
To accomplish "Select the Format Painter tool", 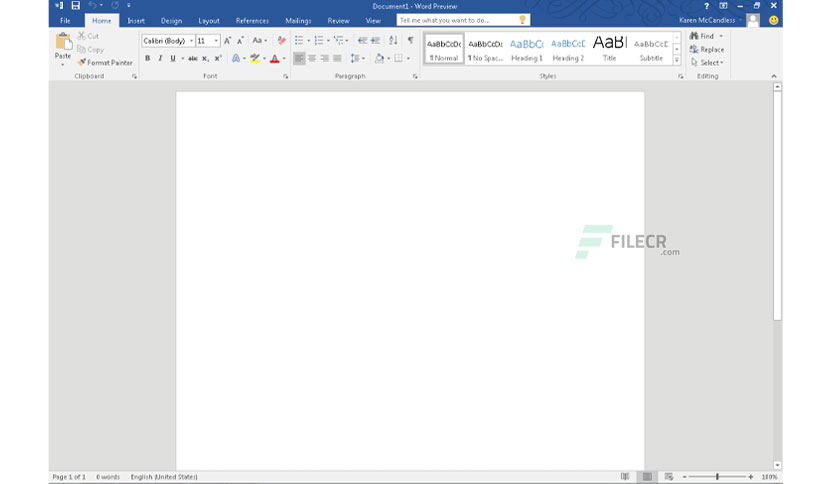I will (x=105, y=62).
